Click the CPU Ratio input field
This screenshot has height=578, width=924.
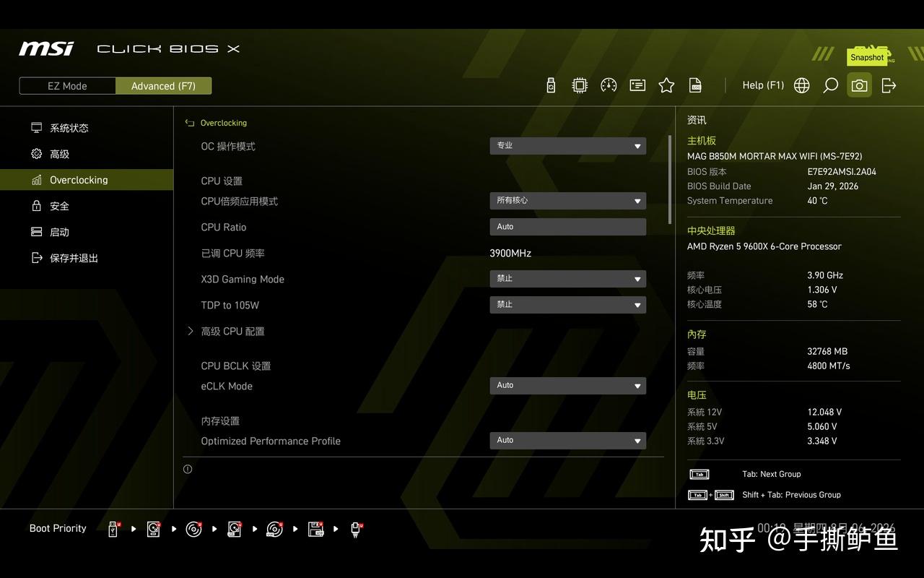point(568,227)
